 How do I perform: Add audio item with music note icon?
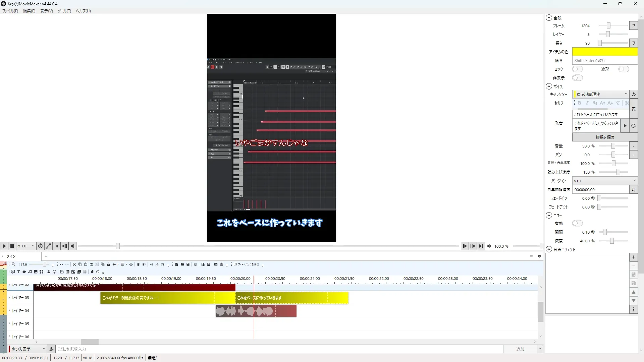(30, 272)
